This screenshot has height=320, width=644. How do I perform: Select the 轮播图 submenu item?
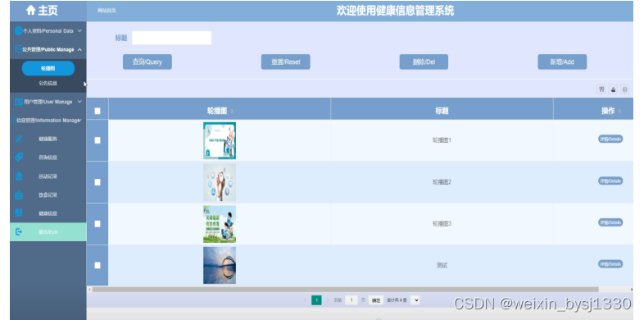pyautogui.click(x=48, y=68)
